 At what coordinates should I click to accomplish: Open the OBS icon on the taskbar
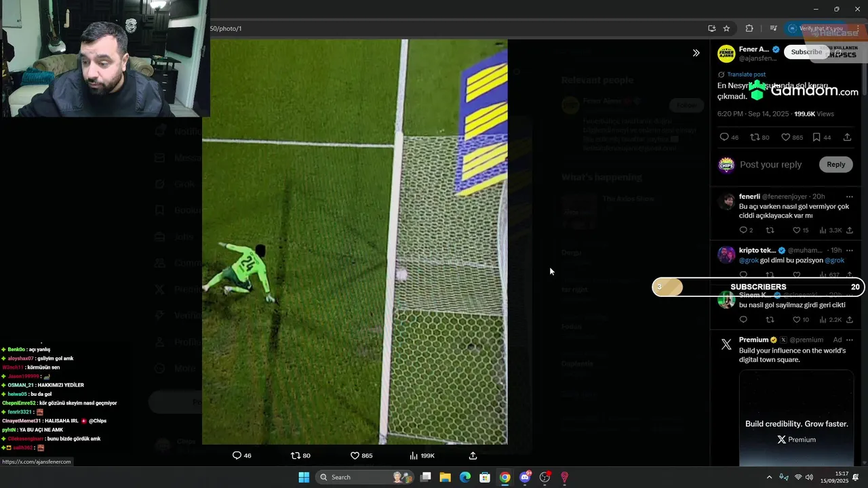click(545, 477)
